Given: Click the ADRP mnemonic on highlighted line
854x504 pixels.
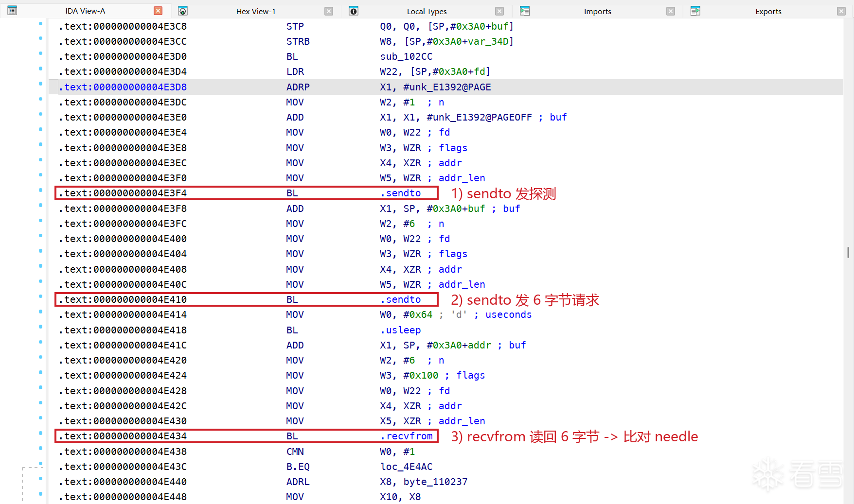Looking at the screenshot, I should [298, 87].
